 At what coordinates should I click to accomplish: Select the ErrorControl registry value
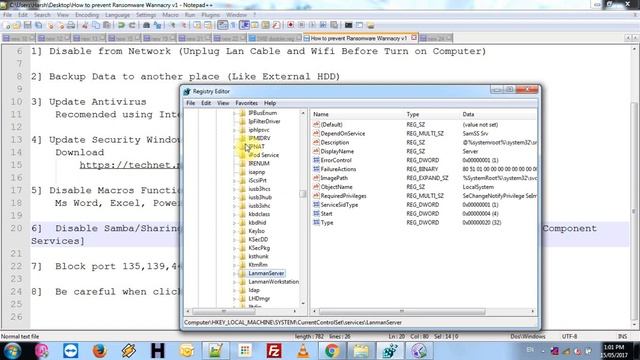[x=336, y=160]
